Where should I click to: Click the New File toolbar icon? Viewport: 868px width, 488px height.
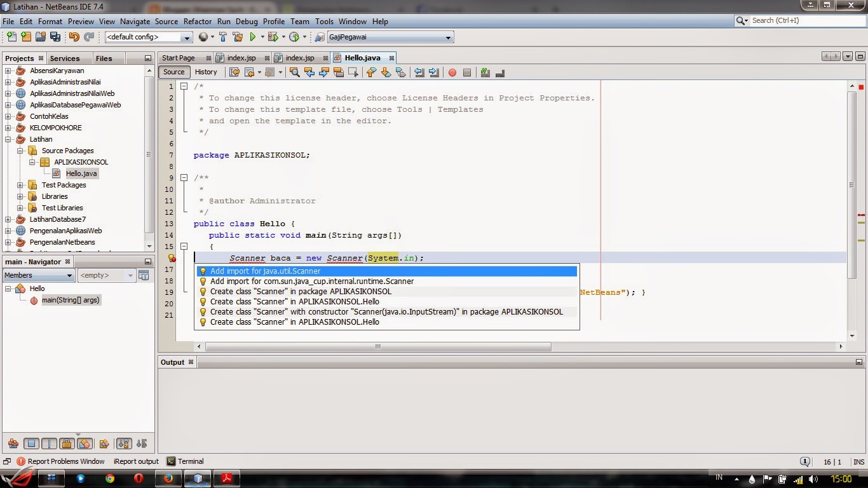coord(11,37)
